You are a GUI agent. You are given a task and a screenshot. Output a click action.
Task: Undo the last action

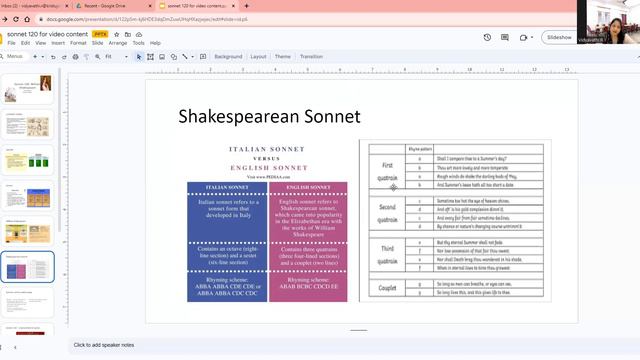pos(53,57)
